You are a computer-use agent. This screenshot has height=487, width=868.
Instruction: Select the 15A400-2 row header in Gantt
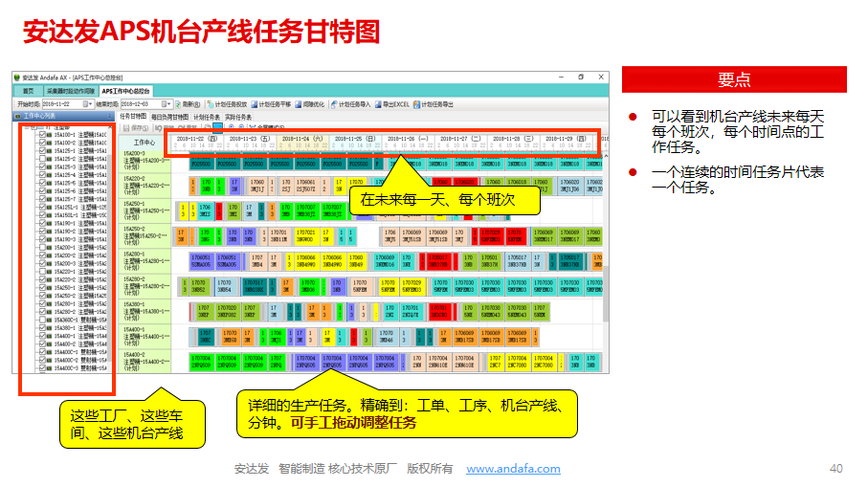tap(145, 362)
